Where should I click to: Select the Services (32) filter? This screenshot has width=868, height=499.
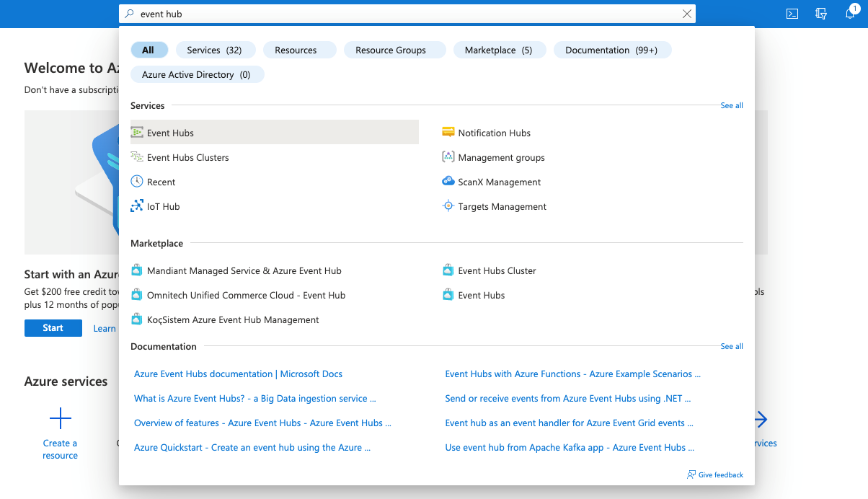214,50
